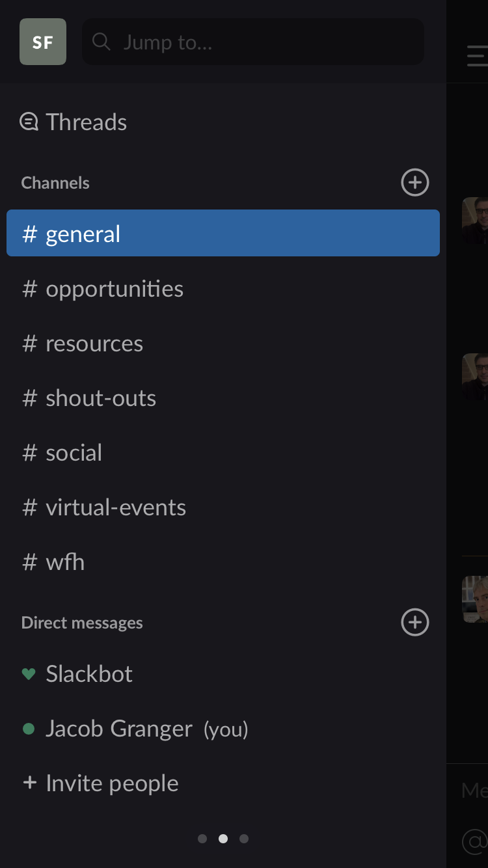Select the social channel
This screenshot has width=488, height=868.
[x=74, y=453]
